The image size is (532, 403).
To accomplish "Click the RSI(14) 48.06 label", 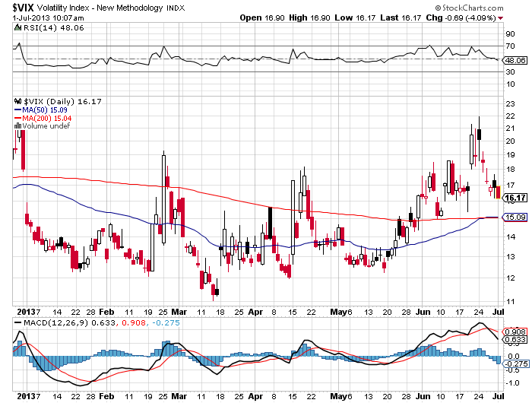I will [54, 28].
